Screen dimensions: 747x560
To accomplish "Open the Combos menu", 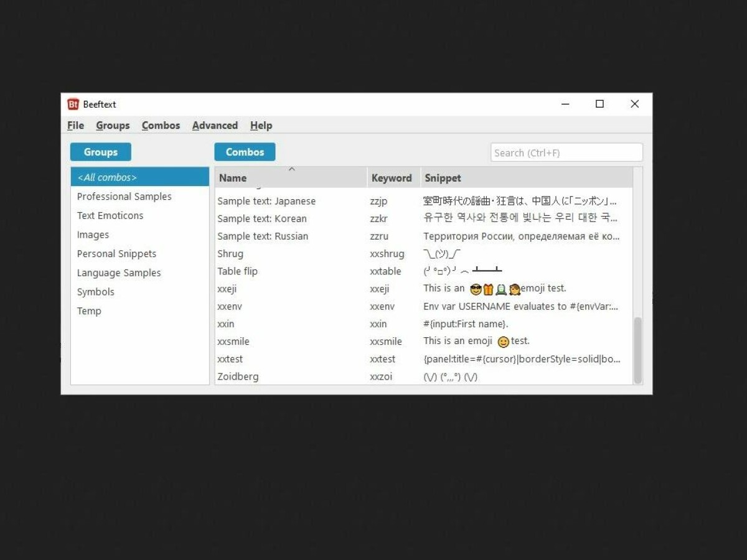I will 161,125.
